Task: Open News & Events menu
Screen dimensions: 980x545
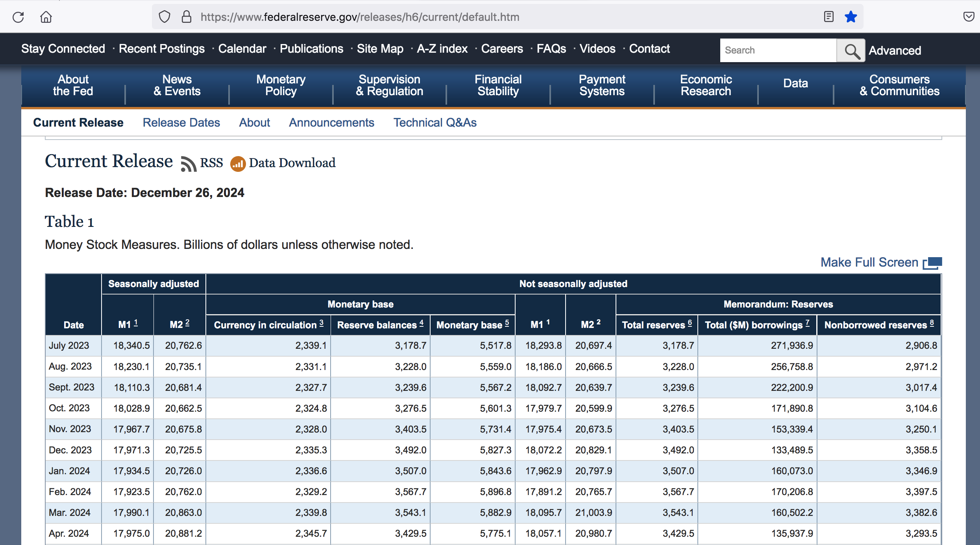Action: coord(177,85)
